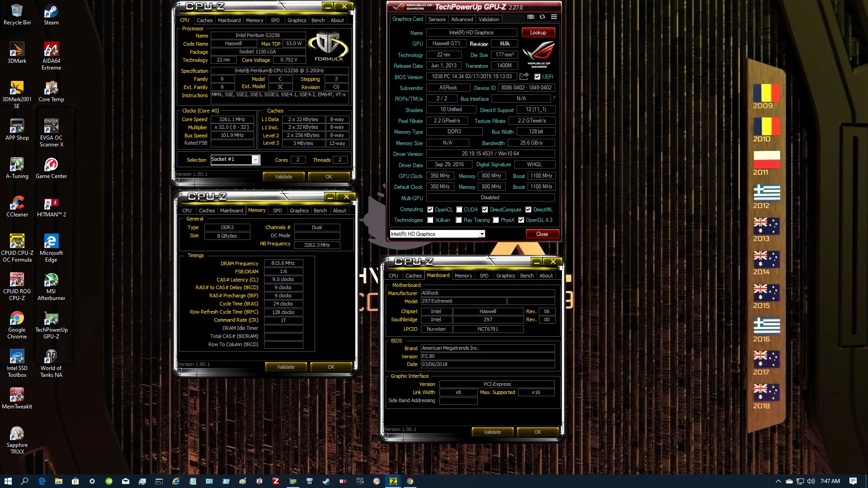Click Z97 Extreme6 model field
The image size is (868, 488).
pyautogui.click(x=463, y=301)
